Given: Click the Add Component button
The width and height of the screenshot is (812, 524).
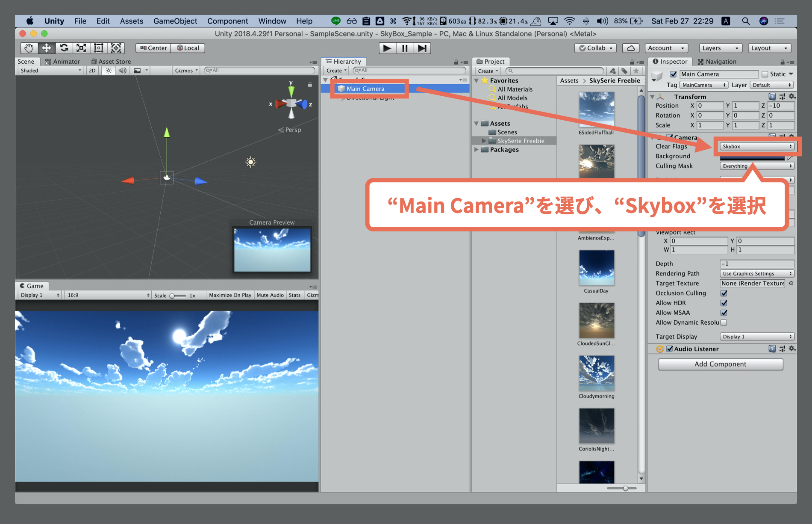Looking at the screenshot, I should [x=721, y=364].
